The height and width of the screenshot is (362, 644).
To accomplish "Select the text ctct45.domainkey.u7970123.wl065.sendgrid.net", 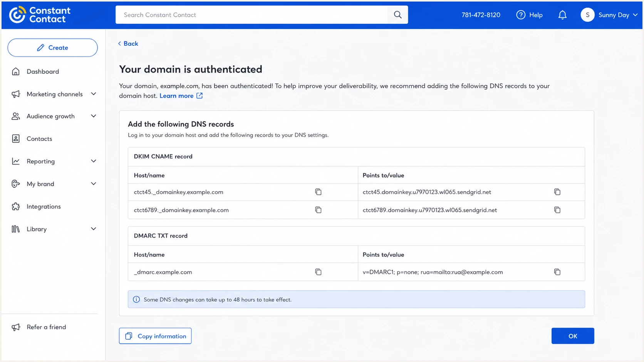I will click(x=427, y=192).
